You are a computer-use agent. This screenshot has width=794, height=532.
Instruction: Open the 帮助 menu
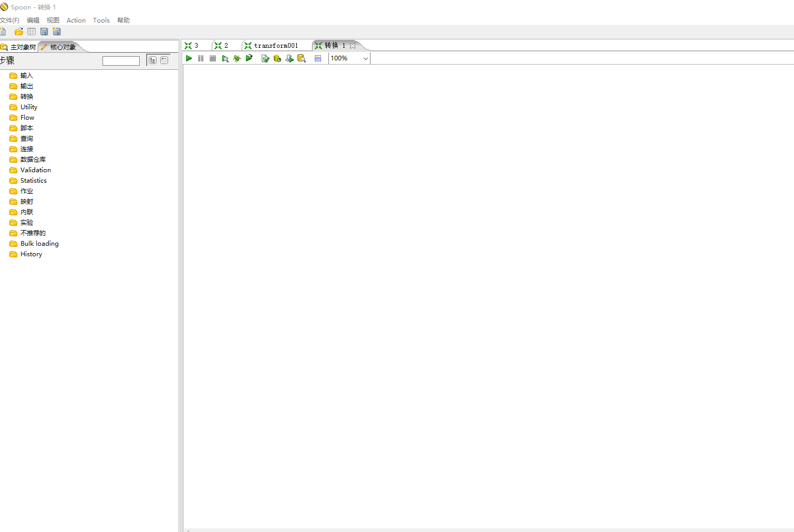pos(123,20)
